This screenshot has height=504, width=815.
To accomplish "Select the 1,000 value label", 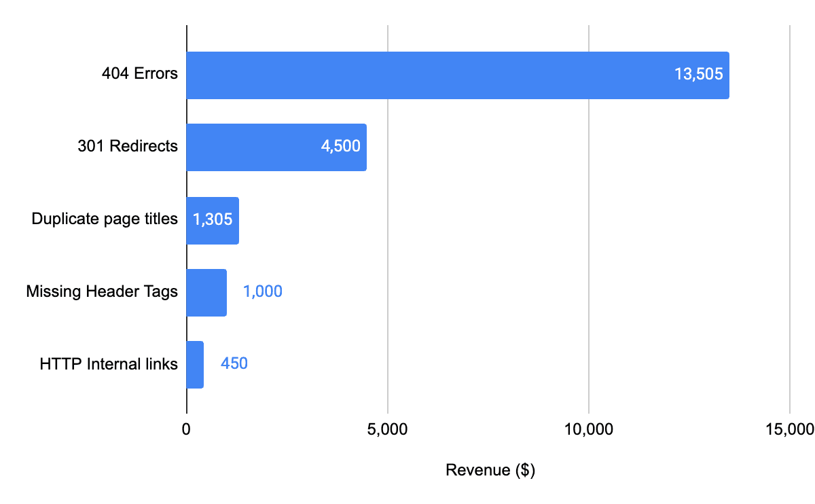I will tap(263, 291).
